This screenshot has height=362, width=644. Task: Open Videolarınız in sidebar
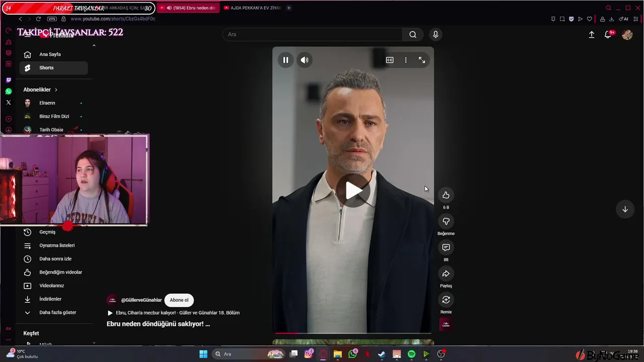(53, 286)
